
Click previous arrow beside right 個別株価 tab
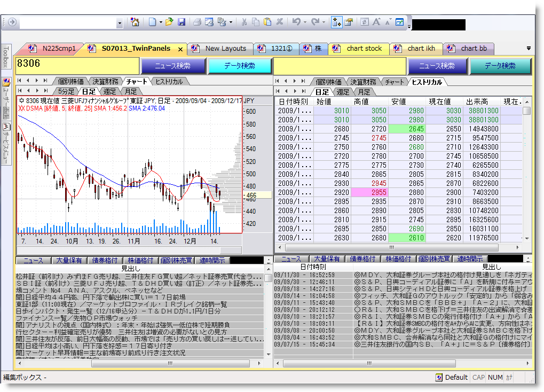(286, 81)
